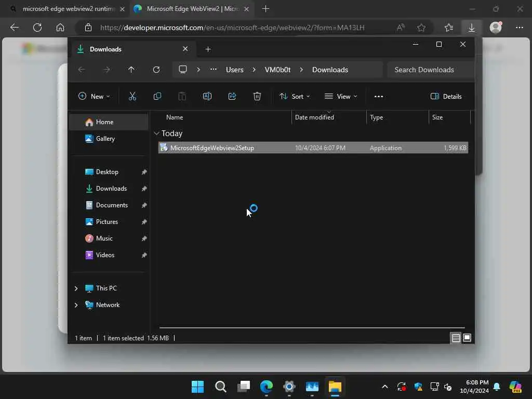The width and height of the screenshot is (532, 399).
Task: Add page to favorites star icon
Action: [421, 28]
